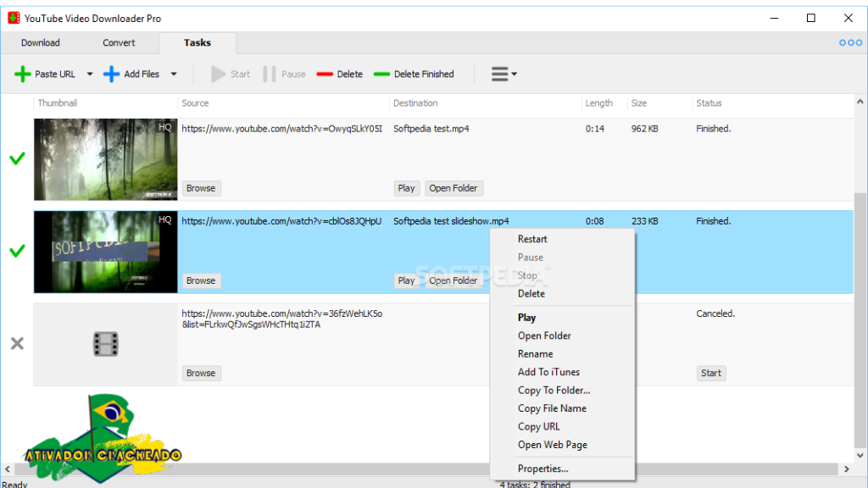Click the Pause icon in toolbar
Screen dimensions: 868x488
270,75
